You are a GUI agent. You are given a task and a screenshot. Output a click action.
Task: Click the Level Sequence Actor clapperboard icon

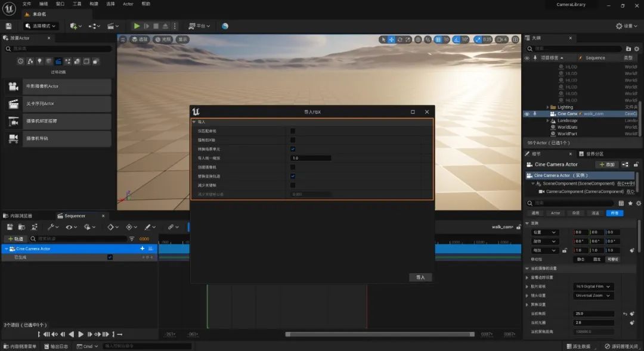pos(13,104)
